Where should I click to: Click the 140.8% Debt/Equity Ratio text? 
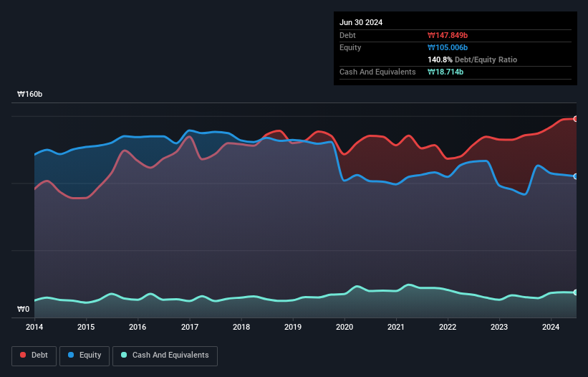pos(472,59)
